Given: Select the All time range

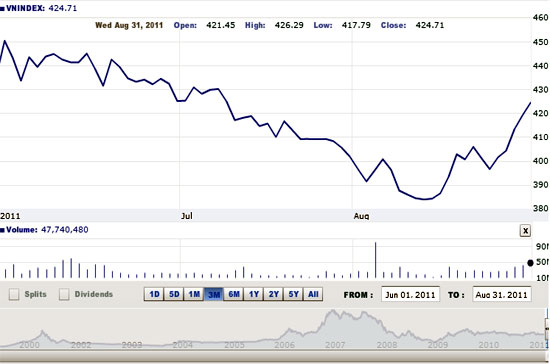Looking at the screenshot, I should point(313,294).
